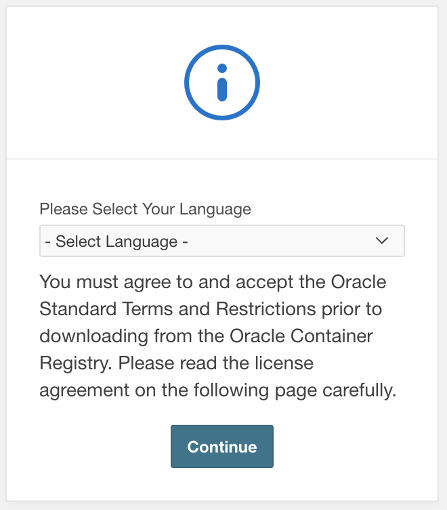Click the "Oracle Container Registry" text line
This screenshot has width=447, height=510.
206,336
